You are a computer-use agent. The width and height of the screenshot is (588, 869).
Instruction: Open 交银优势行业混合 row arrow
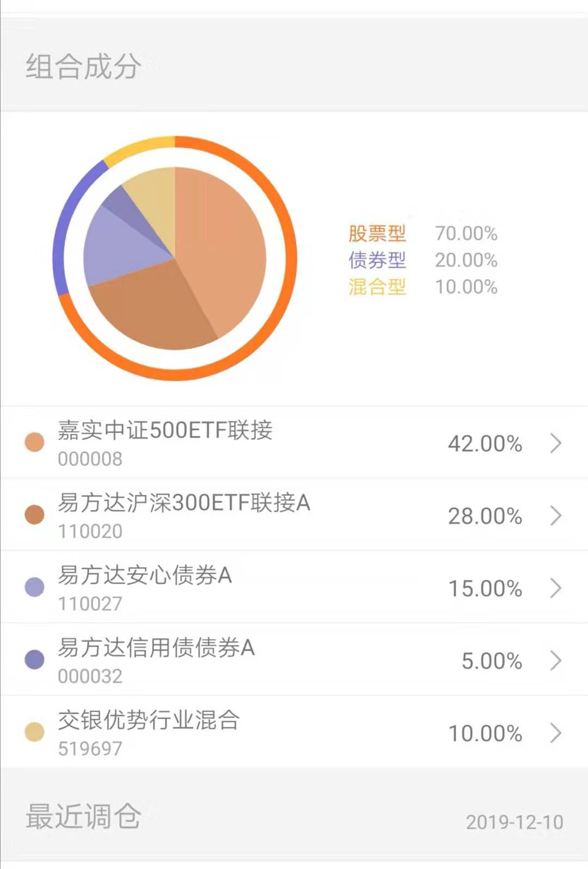(x=555, y=733)
